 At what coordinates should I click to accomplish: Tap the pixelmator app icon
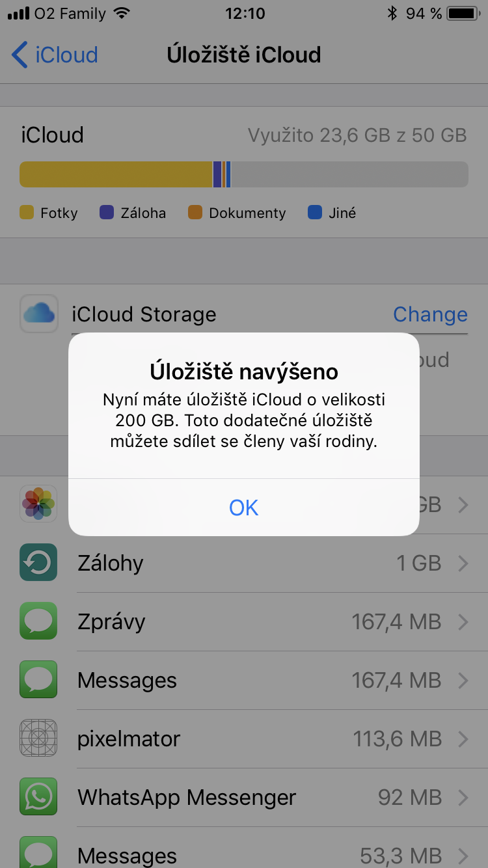click(x=38, y=739)
